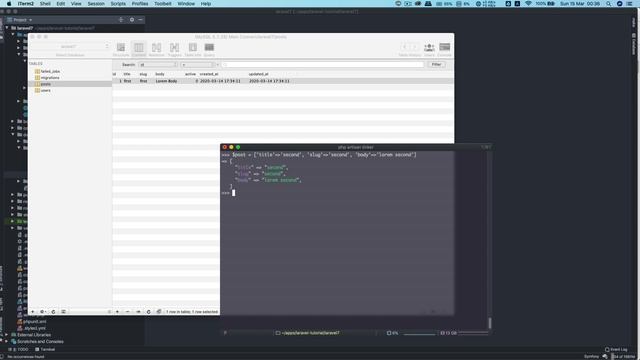The width and height of the screenshot is (640, 360).
Task: Open the TODO tool window tab
Action: pos(19,349)
